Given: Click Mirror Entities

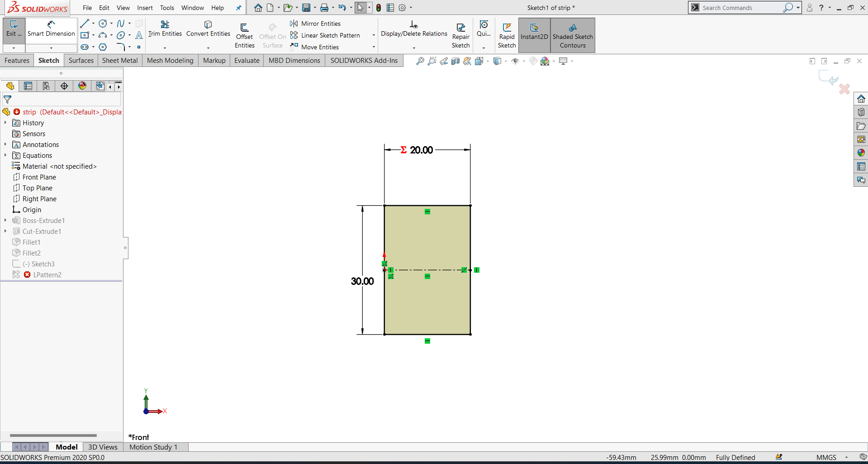Looking at the screenshot, I should pyautogui.click(x=315, y=24).
